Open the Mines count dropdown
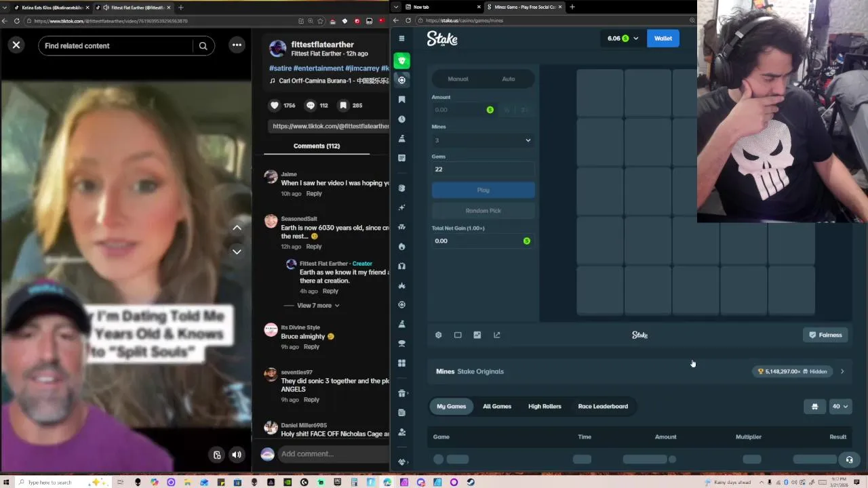 [x=483, y=140]
